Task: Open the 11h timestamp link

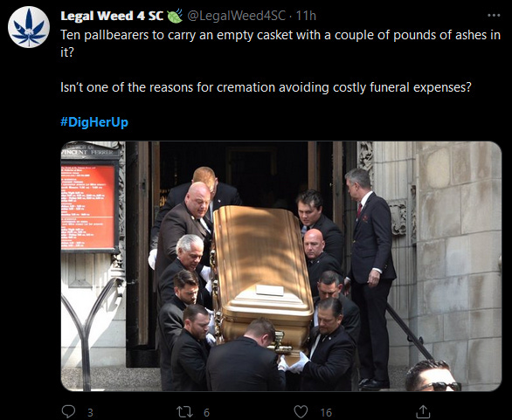Action: [x=306, y=16]
